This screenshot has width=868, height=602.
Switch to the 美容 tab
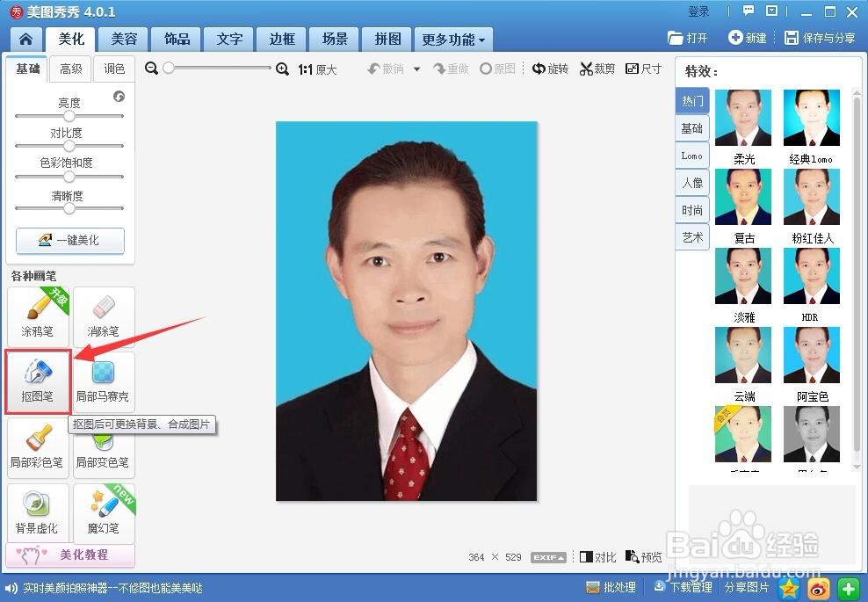tap(124, 39)
